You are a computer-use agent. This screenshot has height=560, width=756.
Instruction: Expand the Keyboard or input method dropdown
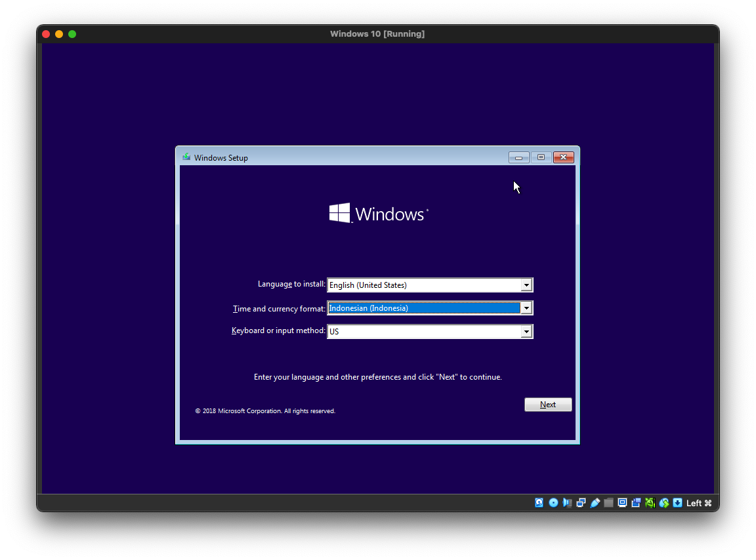tap(526, 332)
